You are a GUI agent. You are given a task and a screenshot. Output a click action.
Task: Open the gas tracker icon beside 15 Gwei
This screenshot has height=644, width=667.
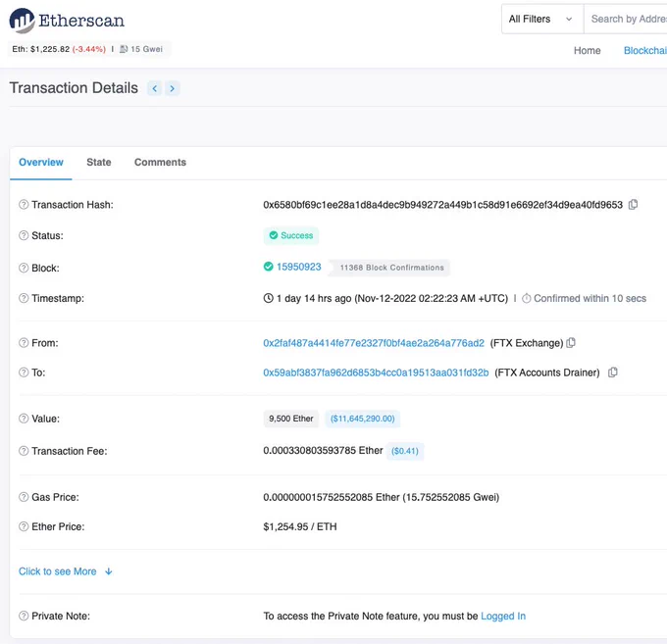pyautogui.click(x=124, y=49)
